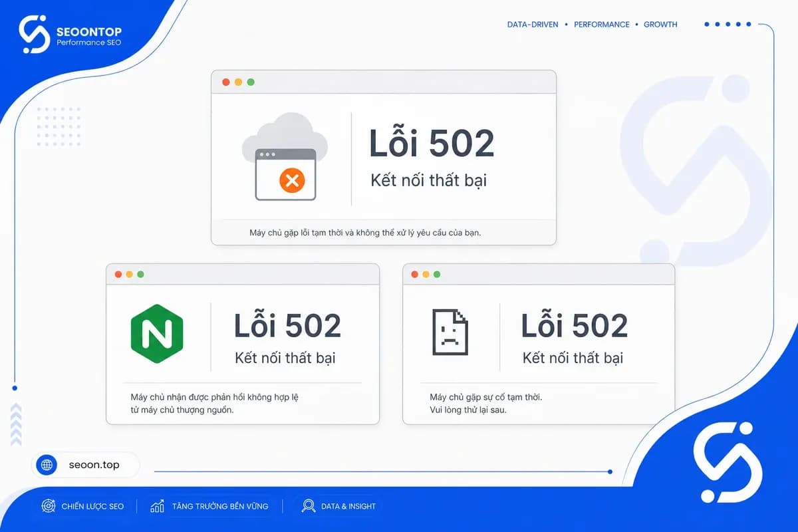
Task: Click the magnifier icon beside Data & Insight
Action: tap(308, 506)
